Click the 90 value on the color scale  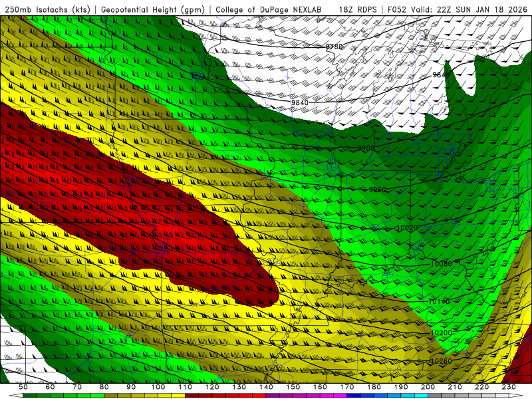(x=131, y=387)
